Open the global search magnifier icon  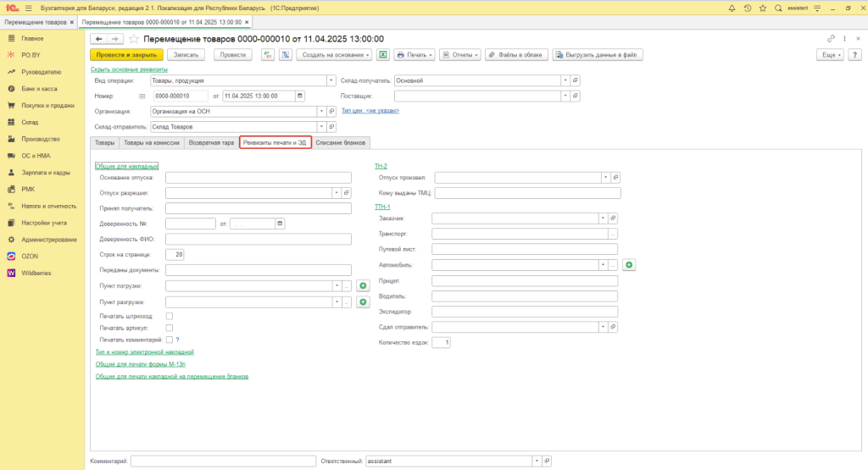pos(778,8)
